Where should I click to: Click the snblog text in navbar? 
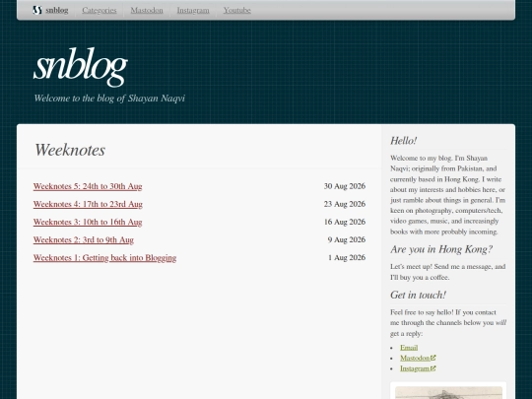point(57,10)
